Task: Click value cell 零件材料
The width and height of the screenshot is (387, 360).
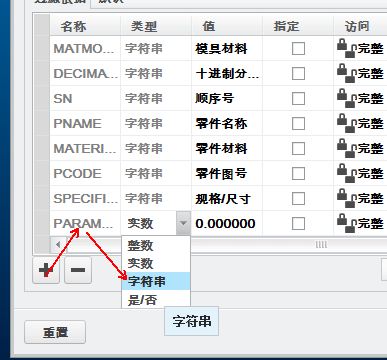Action: [x=227, y=148]
